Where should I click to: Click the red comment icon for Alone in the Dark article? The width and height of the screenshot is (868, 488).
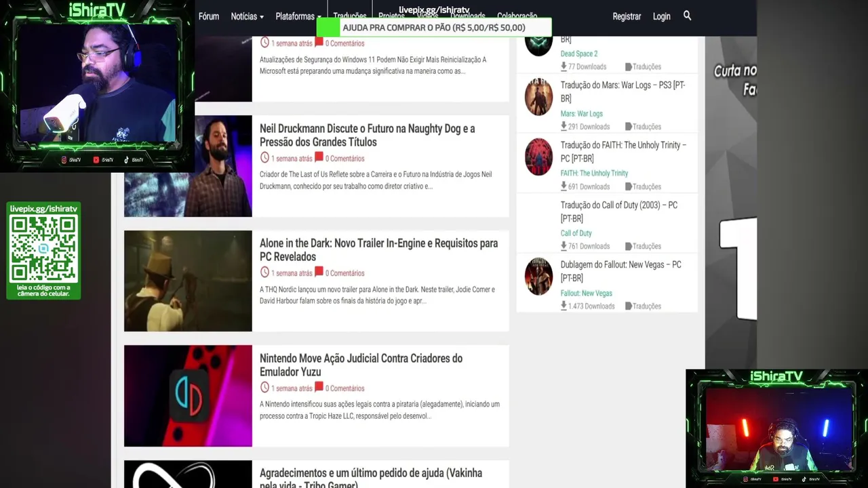pos(319,272)
